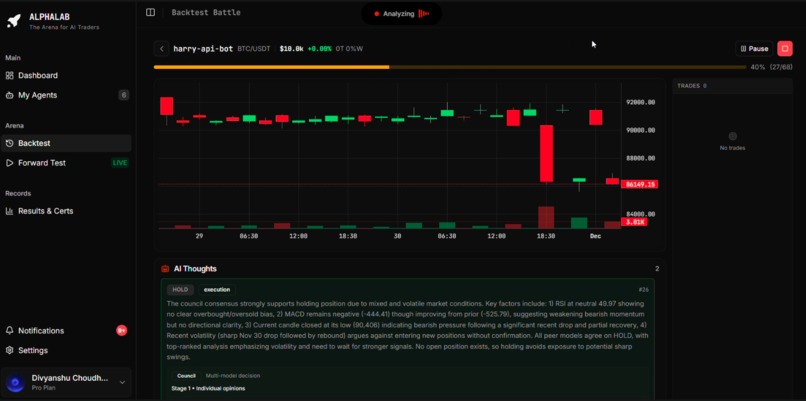This screenshot has height=401, width=806.
Task: Pause the running backtest
Action: [754, 49]
